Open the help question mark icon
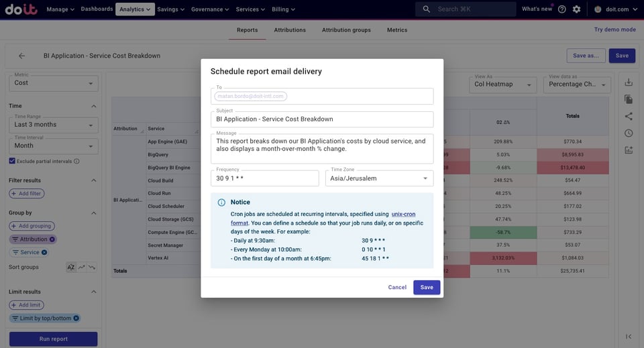This screenshot has width=644, height=348. (562, 9)
